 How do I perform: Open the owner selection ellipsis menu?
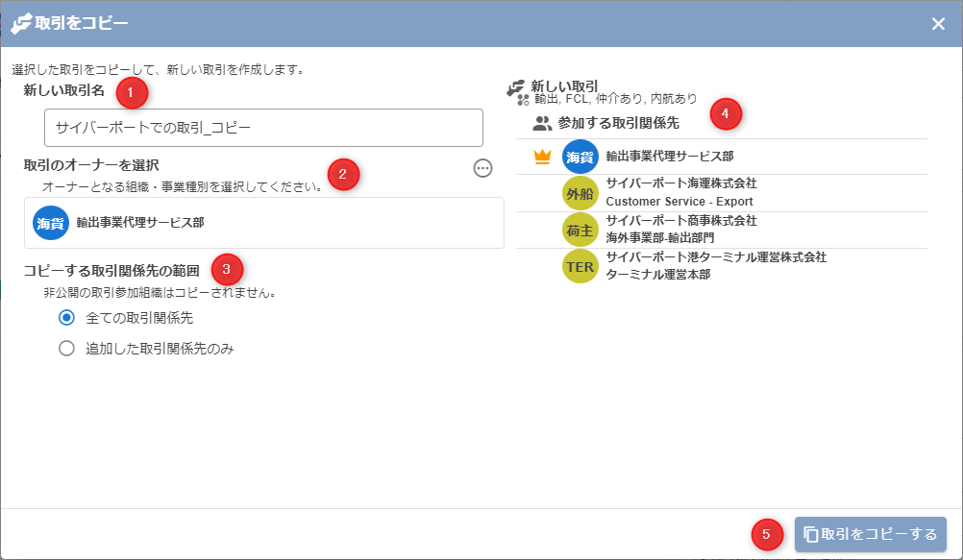[482, 168]
